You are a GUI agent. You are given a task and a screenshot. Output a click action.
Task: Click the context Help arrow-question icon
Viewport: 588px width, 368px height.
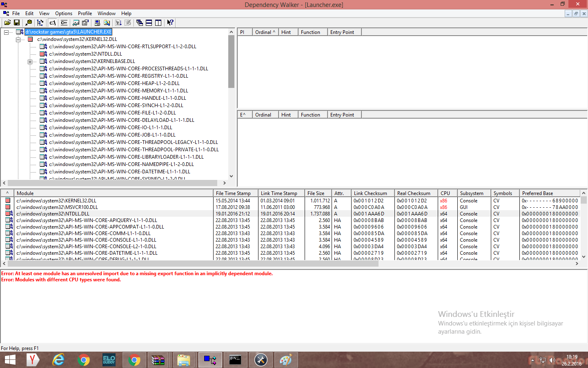tap(170, 23)
